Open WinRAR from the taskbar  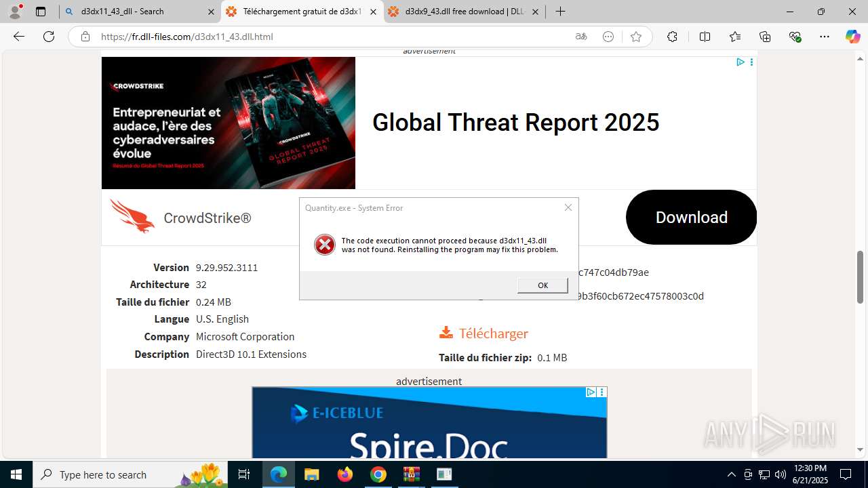tap(411, 474)
